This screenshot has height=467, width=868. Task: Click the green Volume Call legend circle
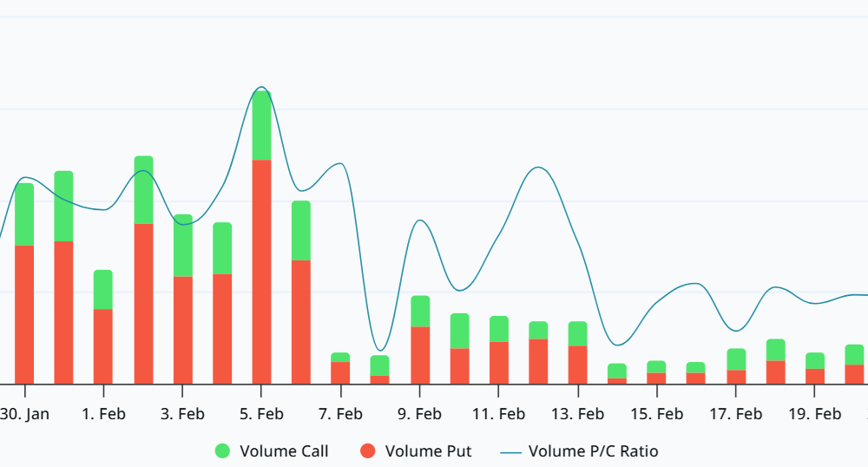[223, 451]
